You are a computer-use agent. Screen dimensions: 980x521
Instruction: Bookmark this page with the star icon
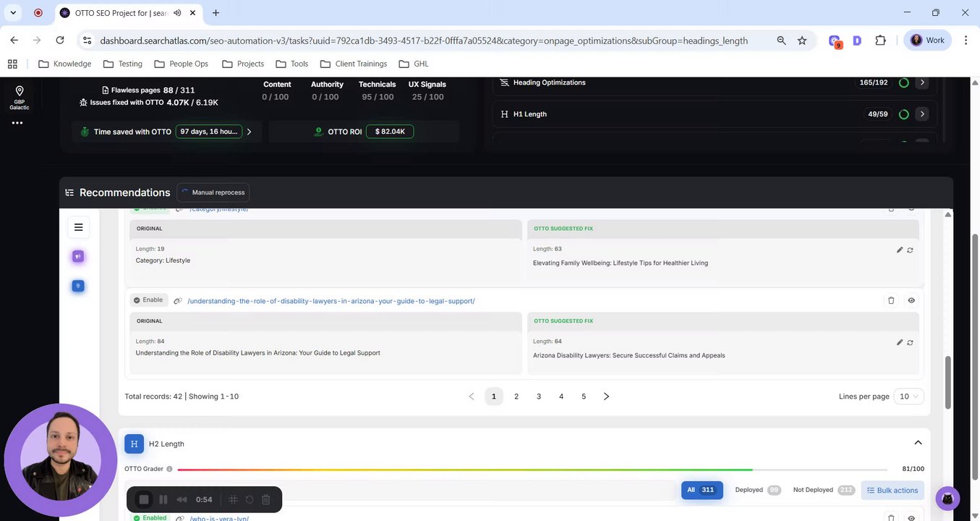tap(802, 41)
